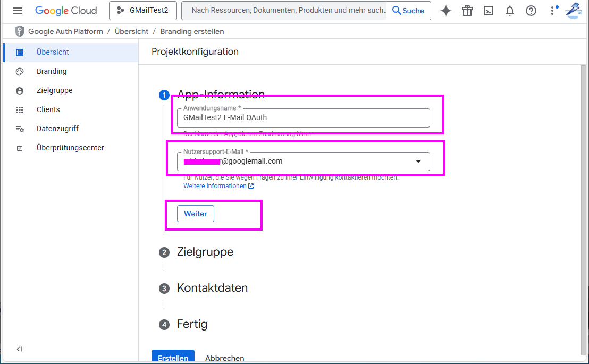Image resolution: width=589 pixels, height=364 pixels.
Task: Select Übersicht in the sidebar
Action: (x=71, y=52)
